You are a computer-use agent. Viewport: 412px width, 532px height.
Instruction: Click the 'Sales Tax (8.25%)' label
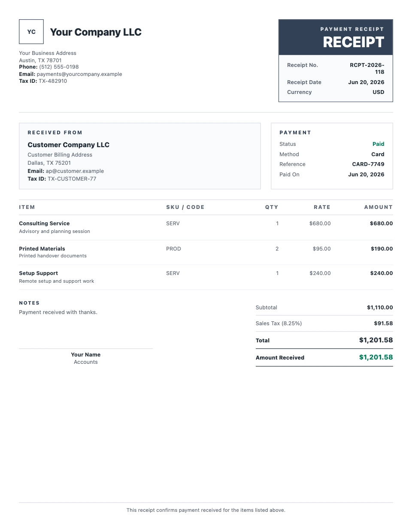279,323
